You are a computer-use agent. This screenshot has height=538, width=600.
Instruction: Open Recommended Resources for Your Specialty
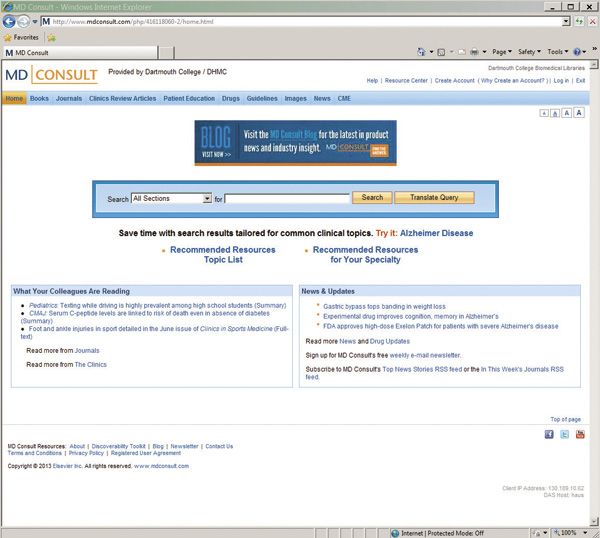(x=365, y=254)
